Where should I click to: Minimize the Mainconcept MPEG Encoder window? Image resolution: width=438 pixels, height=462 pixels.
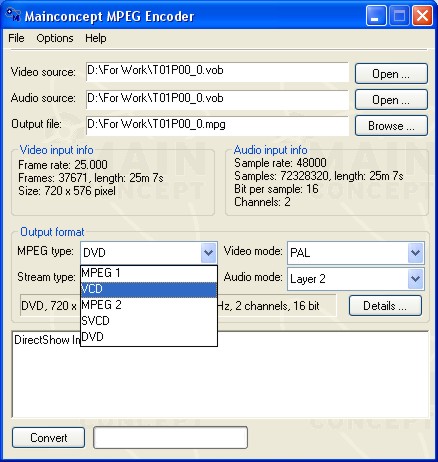click(x=376, y=16)
